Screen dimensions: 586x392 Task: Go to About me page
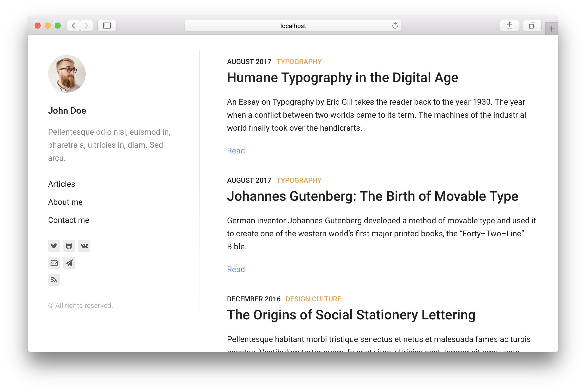[65, 202]
